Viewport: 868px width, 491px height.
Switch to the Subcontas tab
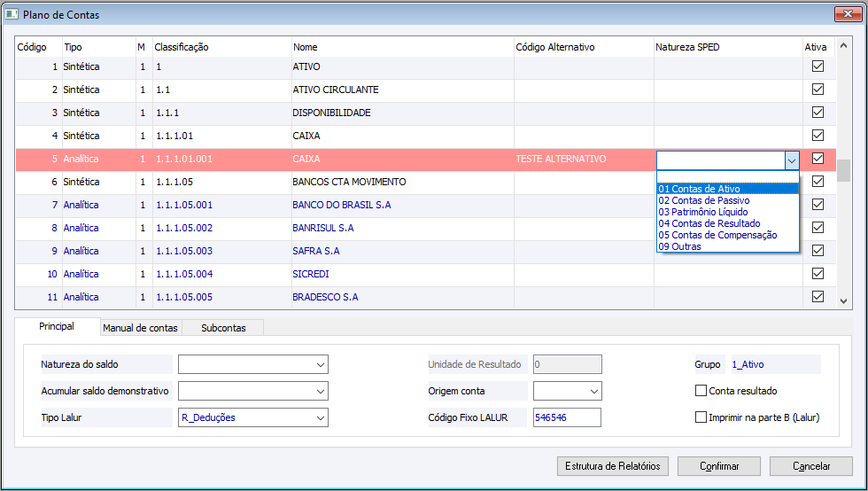click(x=223, y=328)
